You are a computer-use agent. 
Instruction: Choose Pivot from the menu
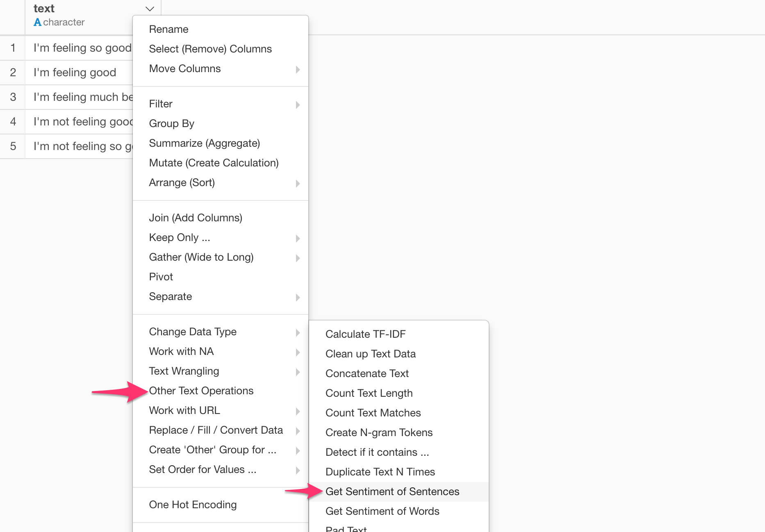pyautogui.click(x=161, y=277)
